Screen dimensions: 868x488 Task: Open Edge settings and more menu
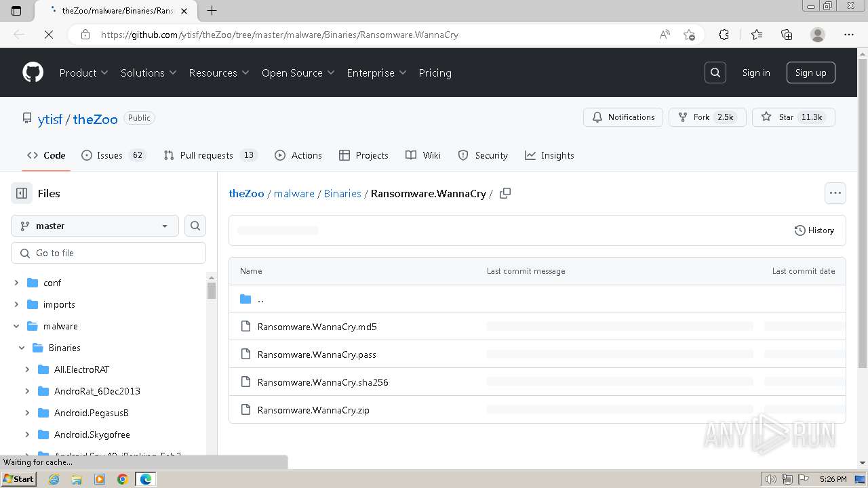click(849, 35)
